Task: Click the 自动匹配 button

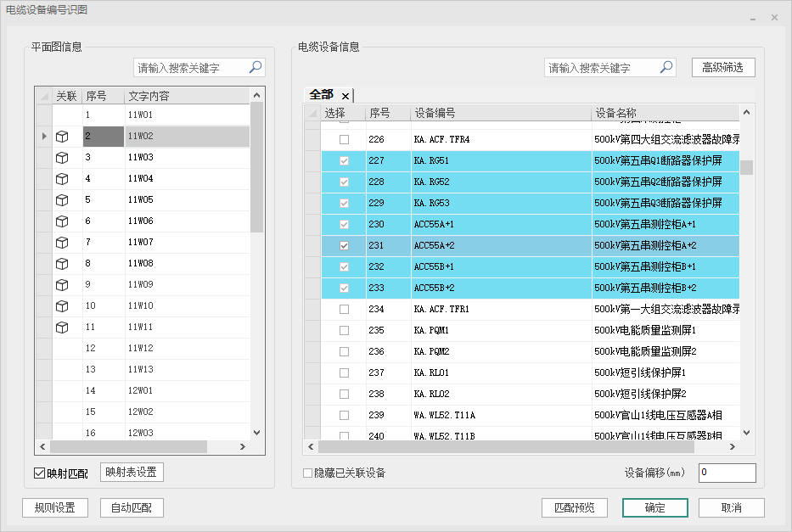Action: point(132,508)
